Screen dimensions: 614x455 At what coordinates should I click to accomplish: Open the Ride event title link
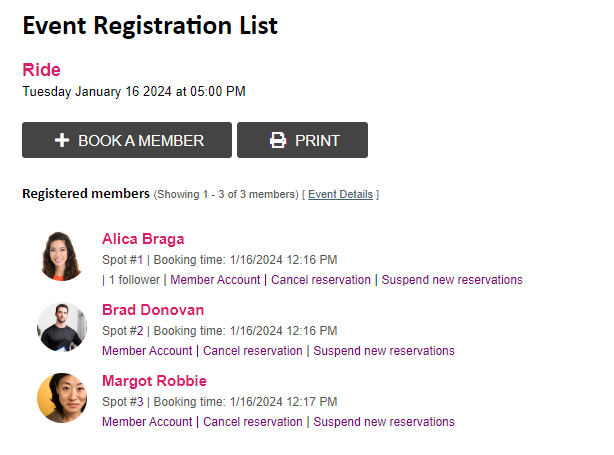(42, 70)
